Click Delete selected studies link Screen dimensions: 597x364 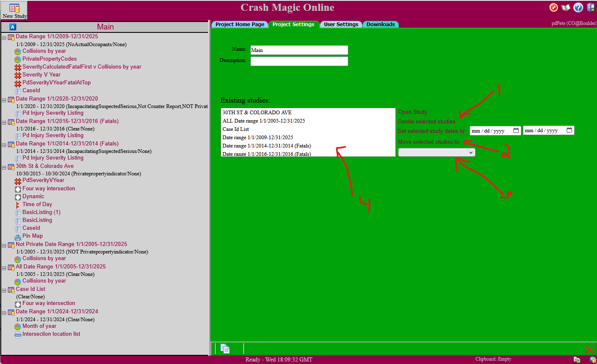click(426, 122)
